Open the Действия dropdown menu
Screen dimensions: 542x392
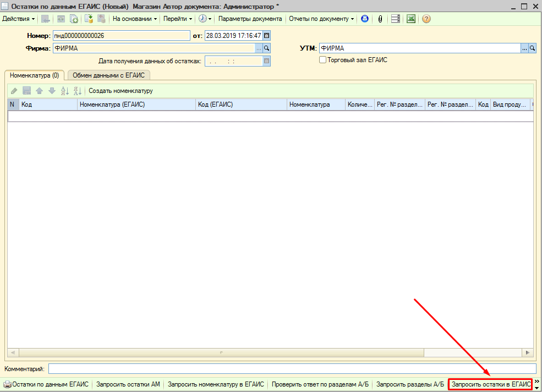coord(18,19)
